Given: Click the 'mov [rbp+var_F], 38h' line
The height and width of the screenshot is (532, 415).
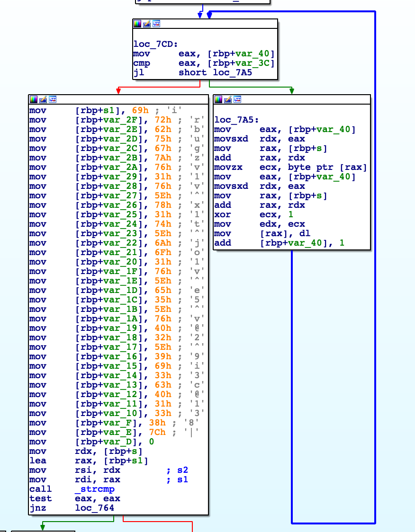Looking at the screenshot, I should click(114, 423).
